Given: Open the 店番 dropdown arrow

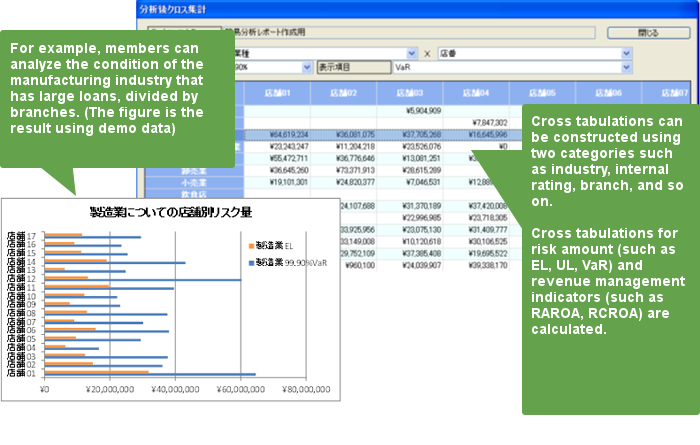Looking at the screenshot, I should 627,52.
